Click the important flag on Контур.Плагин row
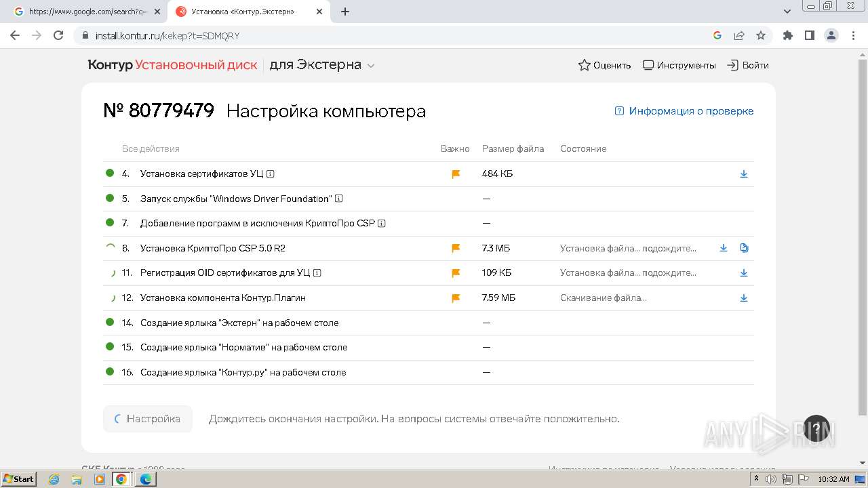This screenshot has width=868, height=488. click(456, 298)
